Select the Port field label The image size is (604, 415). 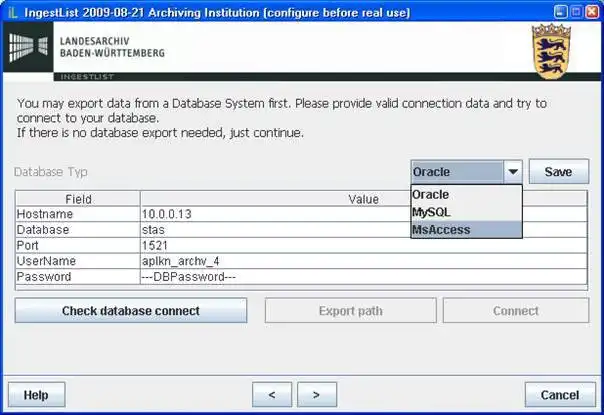click(78, 245)
